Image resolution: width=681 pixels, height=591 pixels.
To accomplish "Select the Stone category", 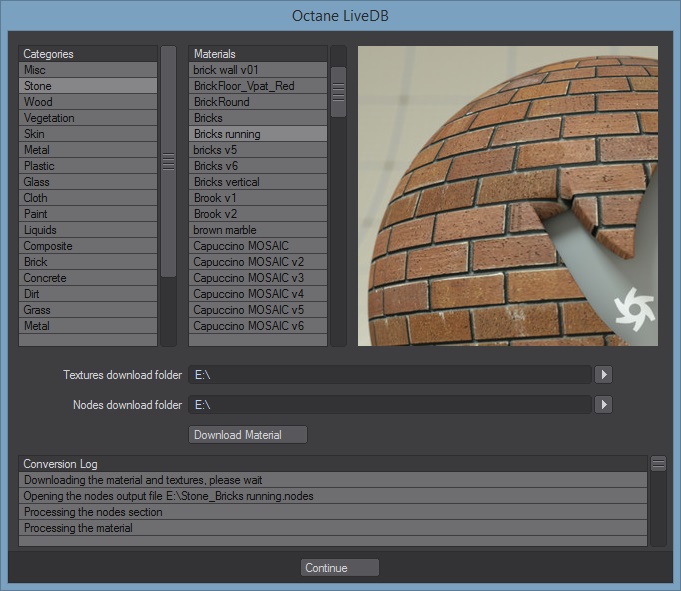I will pos(88,86).
